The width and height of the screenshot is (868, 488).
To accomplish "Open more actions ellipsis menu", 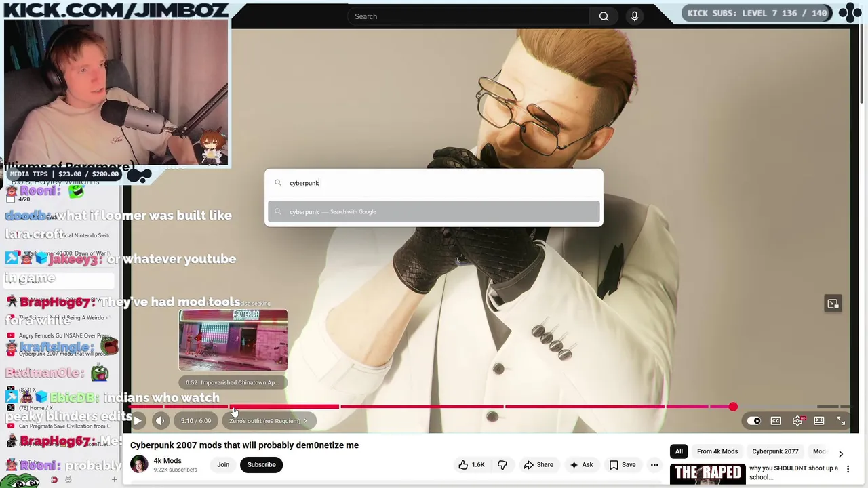I will point(654,465).
